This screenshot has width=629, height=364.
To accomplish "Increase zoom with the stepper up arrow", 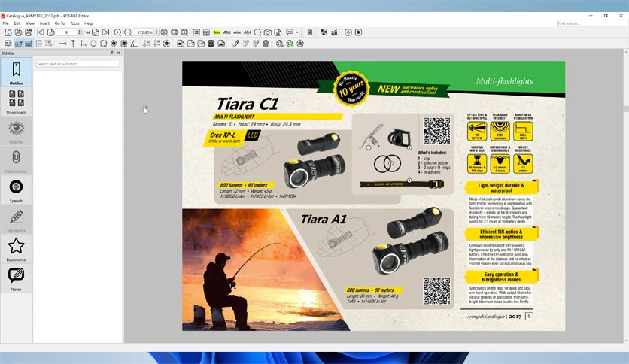I will tap(156, 31).
